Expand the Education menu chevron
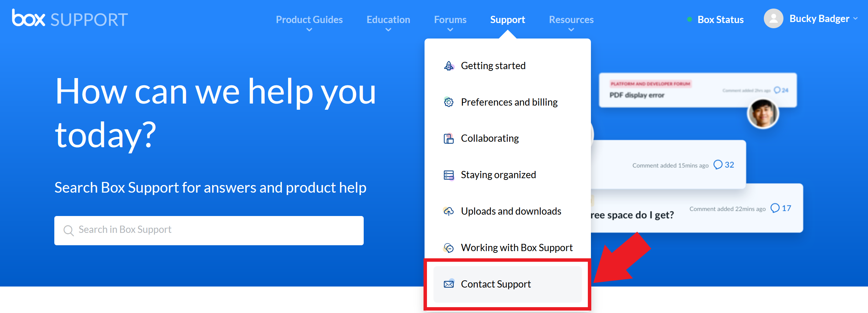Image resolution: width=868 pixels, height=313 pixels. 388,30
